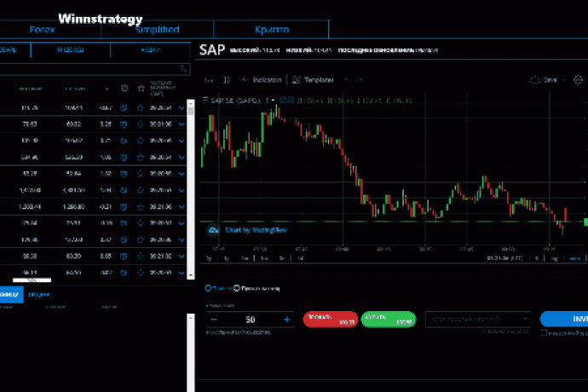
Task: Open the chart Indicators menu
Action: (261, 80)
